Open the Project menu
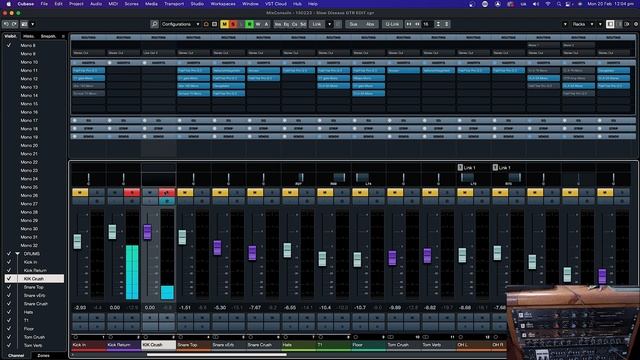 point(76,4)
